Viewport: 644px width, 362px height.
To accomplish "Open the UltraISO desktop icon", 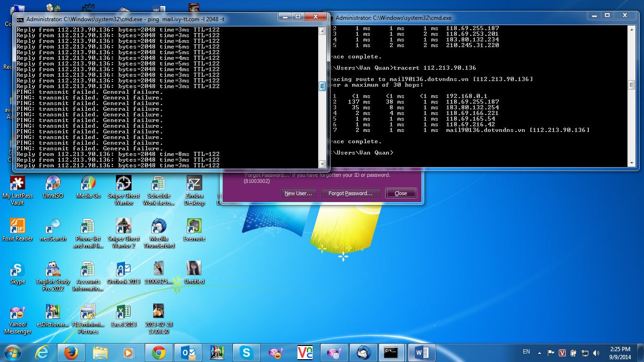I will (x=53, y=187).
